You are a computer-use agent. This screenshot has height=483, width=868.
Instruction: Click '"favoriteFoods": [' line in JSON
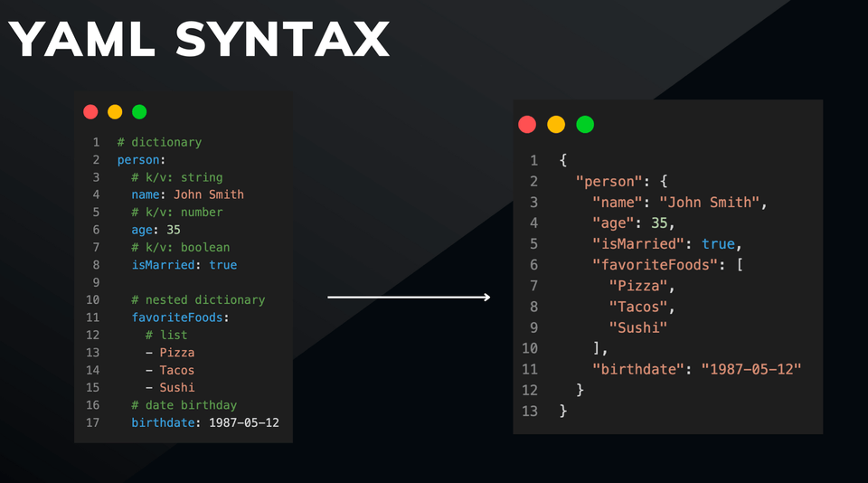(667, 265)
